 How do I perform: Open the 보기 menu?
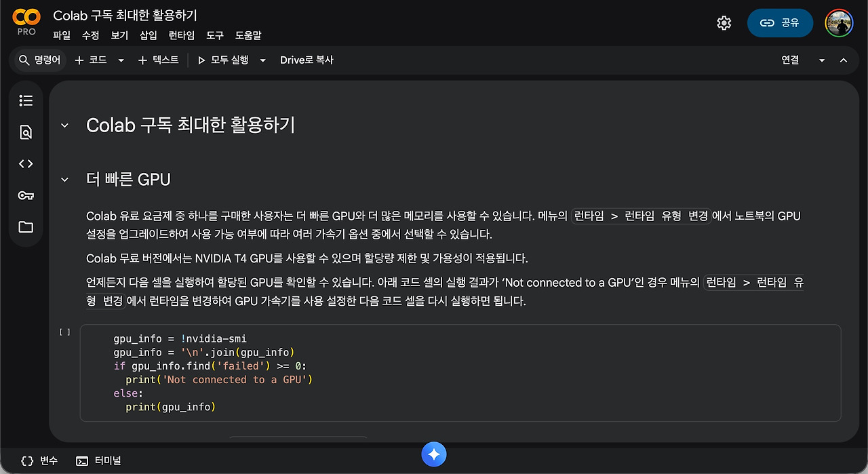click(x=119, y=35)
